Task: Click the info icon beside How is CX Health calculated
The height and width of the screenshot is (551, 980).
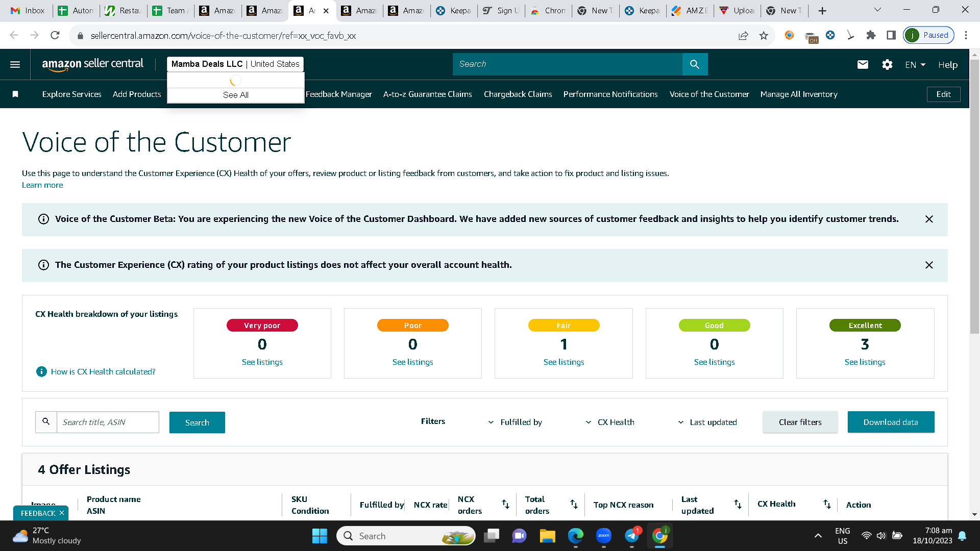Action: [x=41, y=372]
